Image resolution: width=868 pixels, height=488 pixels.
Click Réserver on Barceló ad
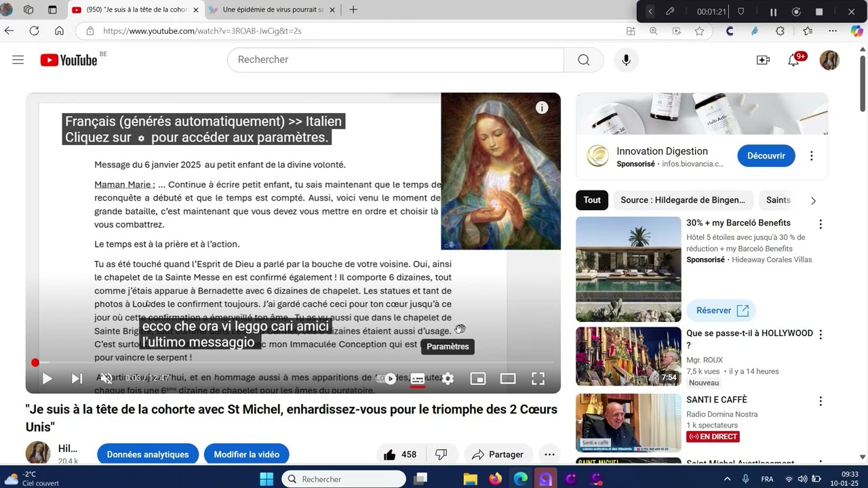(x=722, y=310)
